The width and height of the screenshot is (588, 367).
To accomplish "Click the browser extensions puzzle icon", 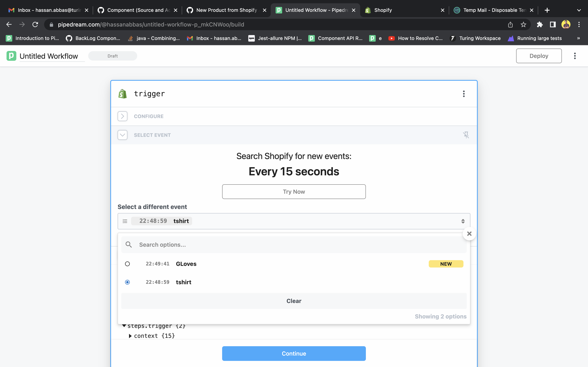I will 540,24.
